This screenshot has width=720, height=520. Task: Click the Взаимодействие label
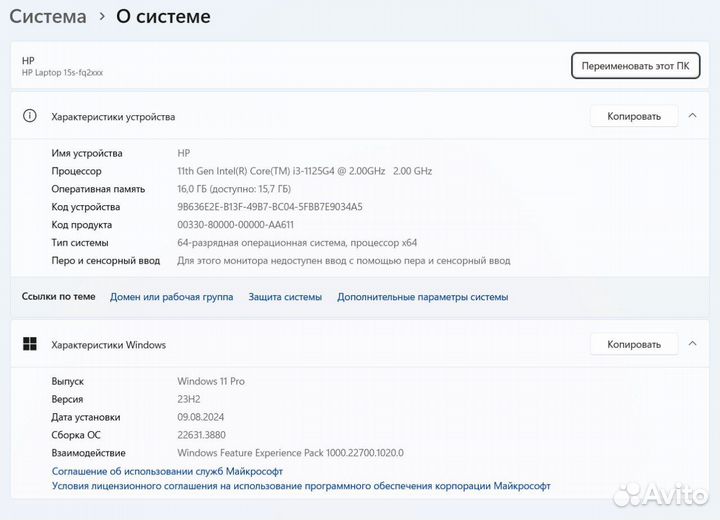89,453
